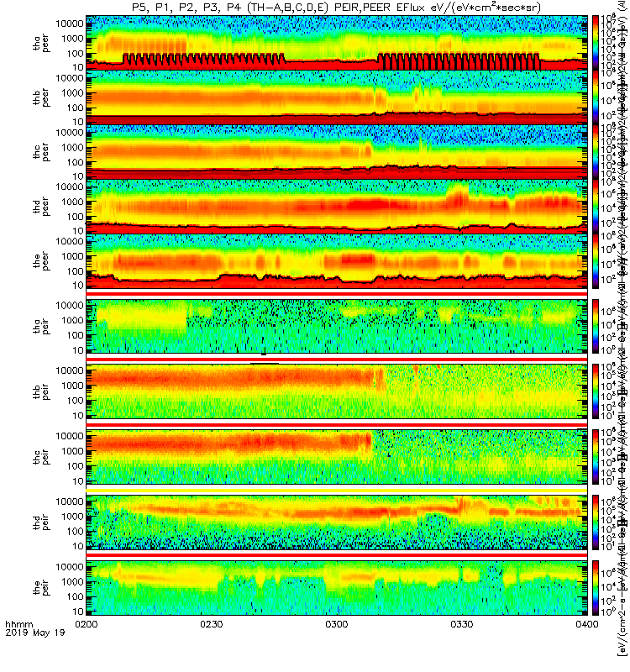
Task: Click the thb peir ion spectrogram panel
Action: pyautogui.click(x=337, y=391)
